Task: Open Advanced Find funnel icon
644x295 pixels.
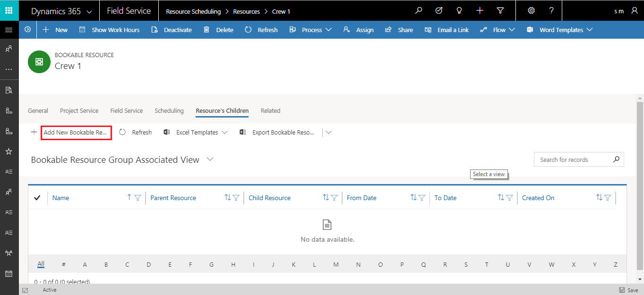Action: [500, 11]
